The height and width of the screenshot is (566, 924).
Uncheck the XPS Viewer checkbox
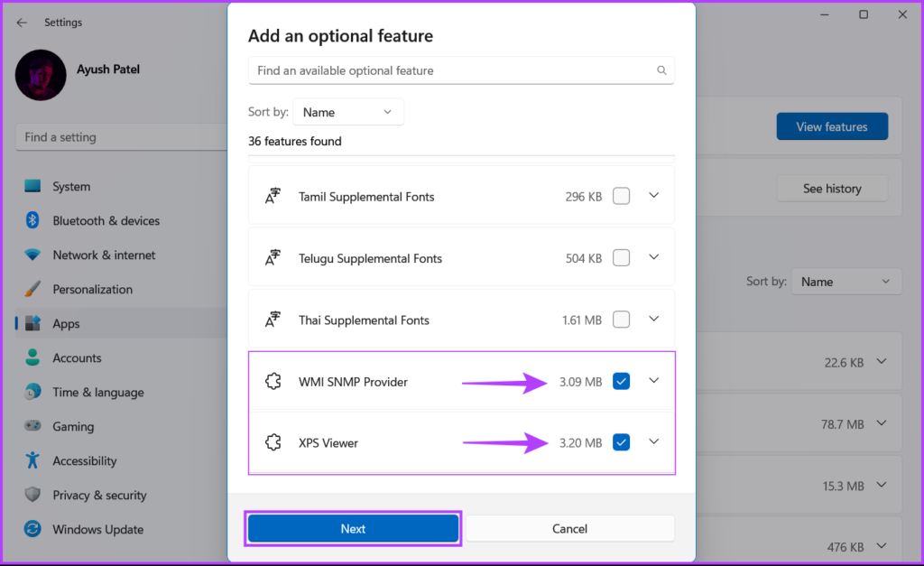click(621, 442)
